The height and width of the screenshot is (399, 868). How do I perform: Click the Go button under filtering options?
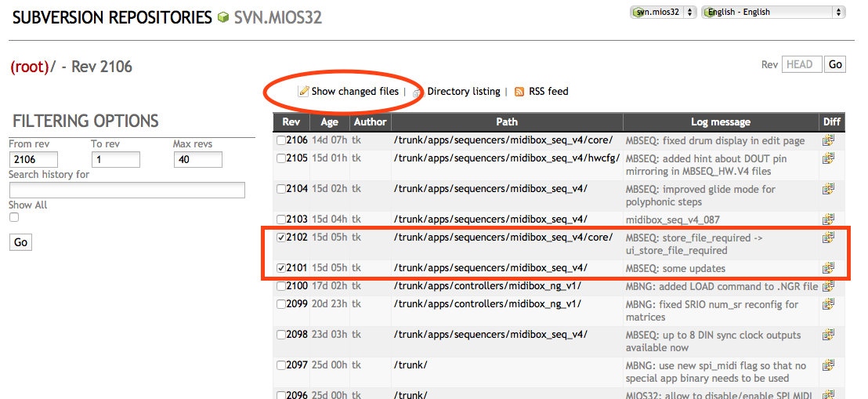tap(21, 242)
